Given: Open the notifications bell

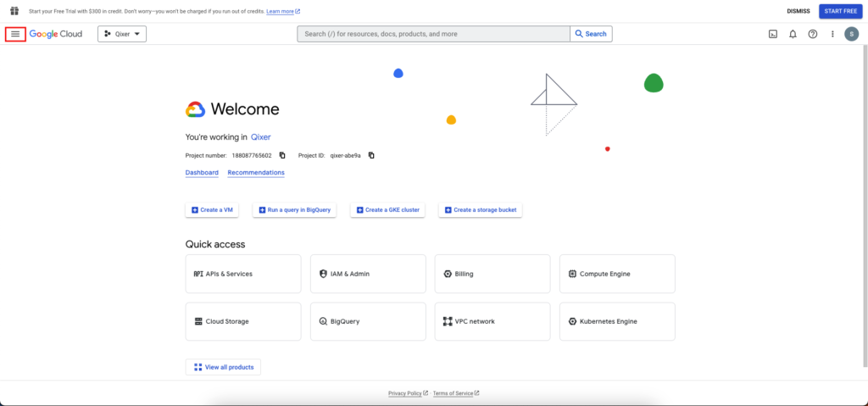Looking at the screenshot, I should 793,35.
